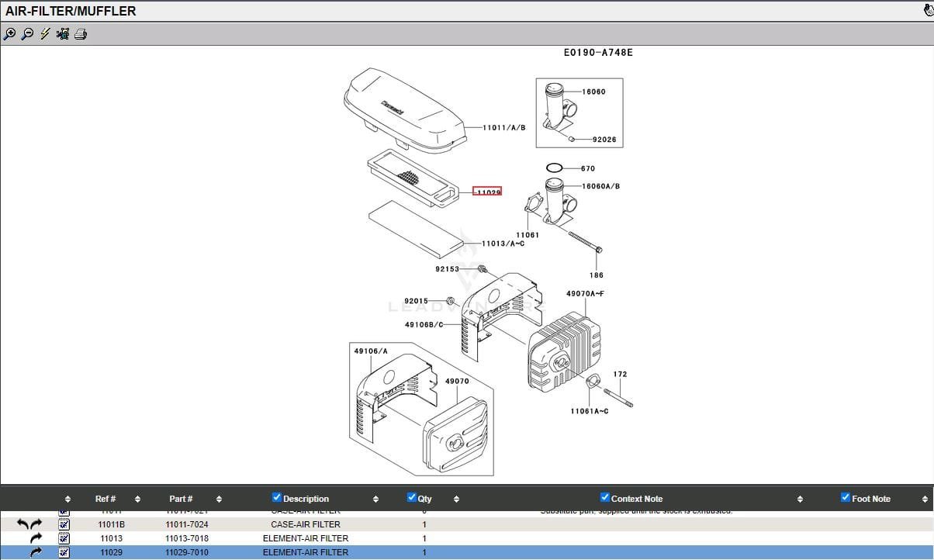934x560 pixels.
Task: Uncheck the Qty column checkbox
Action: [x=412, y=498]
